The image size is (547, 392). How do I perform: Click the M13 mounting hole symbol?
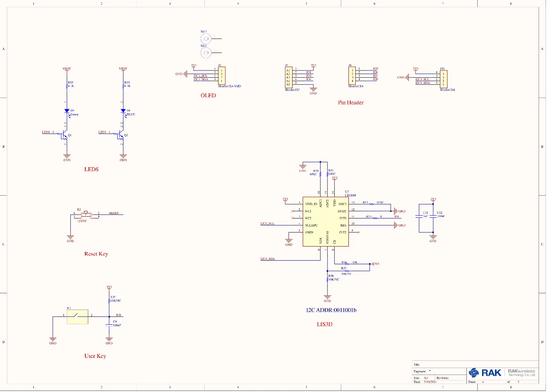206,53
